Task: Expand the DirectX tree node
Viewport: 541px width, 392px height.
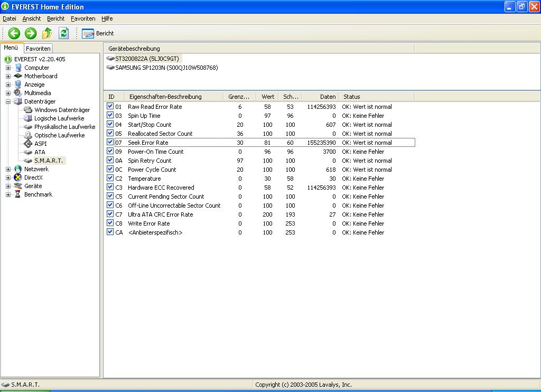Action: 8,178
